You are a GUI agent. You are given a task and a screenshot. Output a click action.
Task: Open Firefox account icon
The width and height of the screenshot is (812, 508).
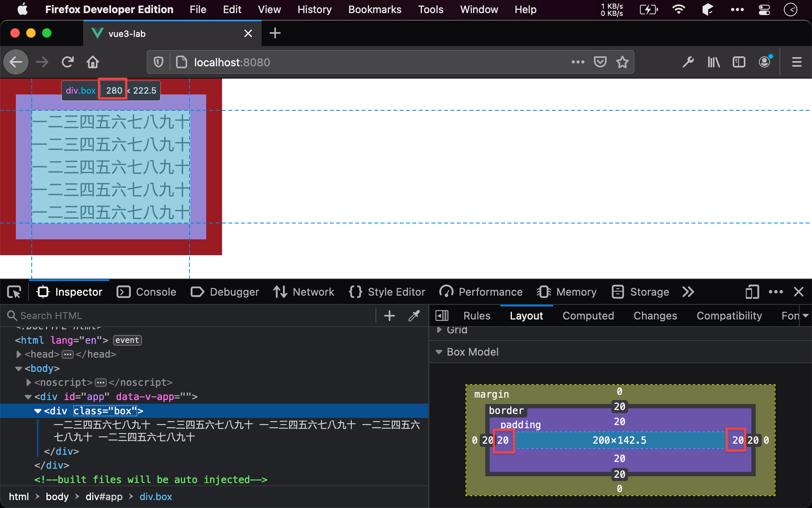tap(765, 62)
